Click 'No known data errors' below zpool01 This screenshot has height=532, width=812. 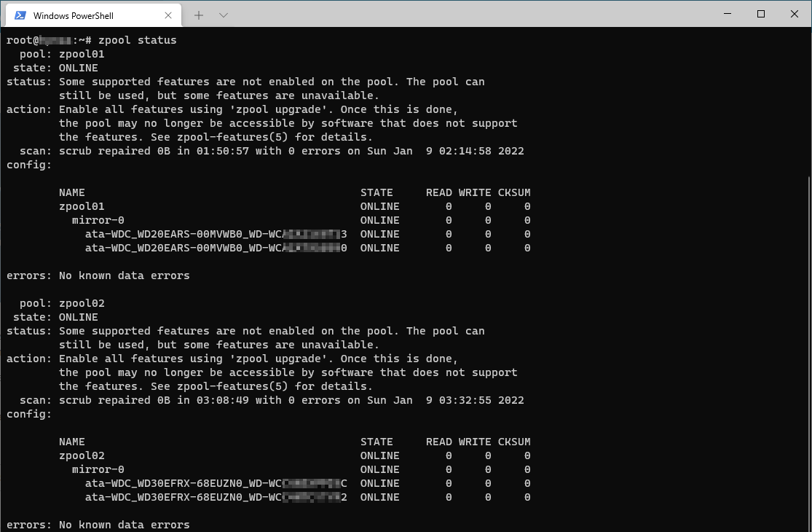coord(124,275)
